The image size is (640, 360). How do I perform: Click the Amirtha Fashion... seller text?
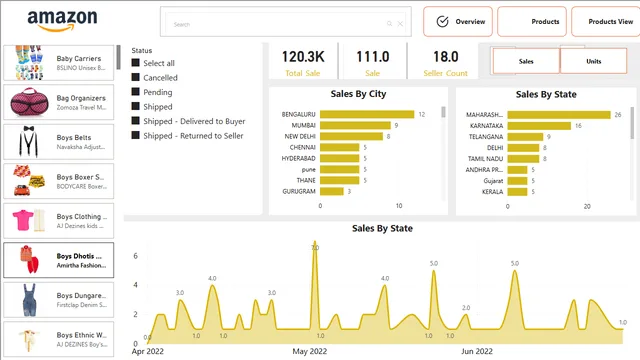click(81, 265)
